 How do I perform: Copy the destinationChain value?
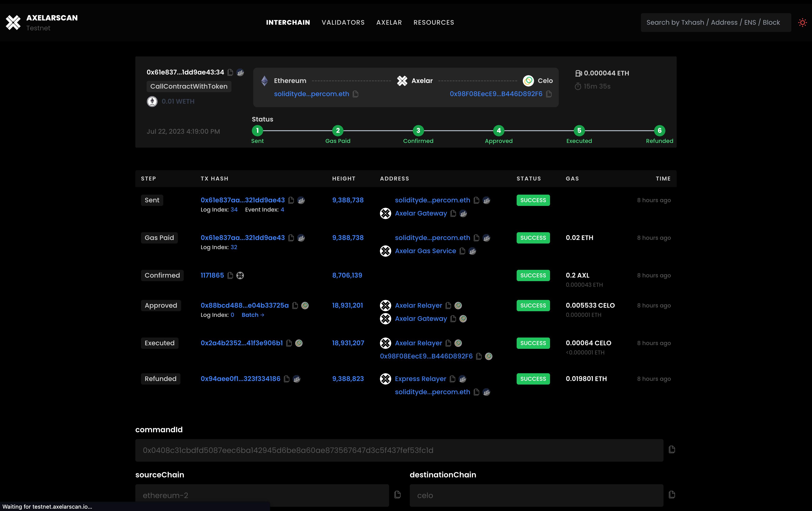672,495
